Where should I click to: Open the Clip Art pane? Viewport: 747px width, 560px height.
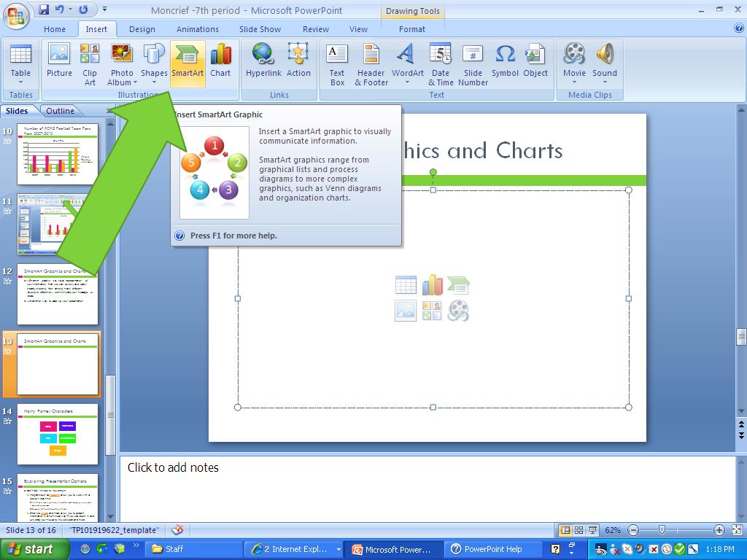(x=90, y=64)
